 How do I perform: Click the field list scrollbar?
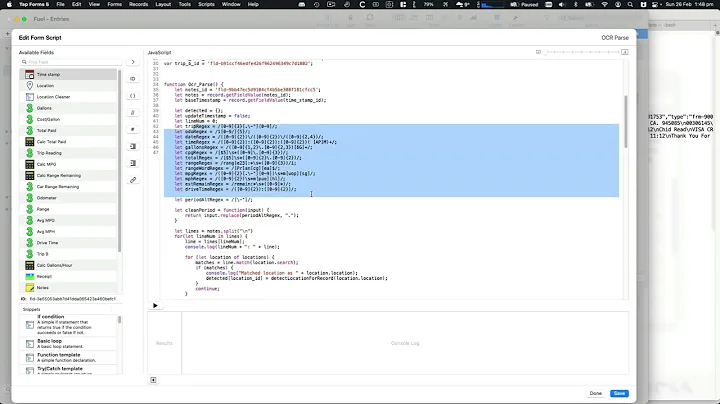pos(119,161)
